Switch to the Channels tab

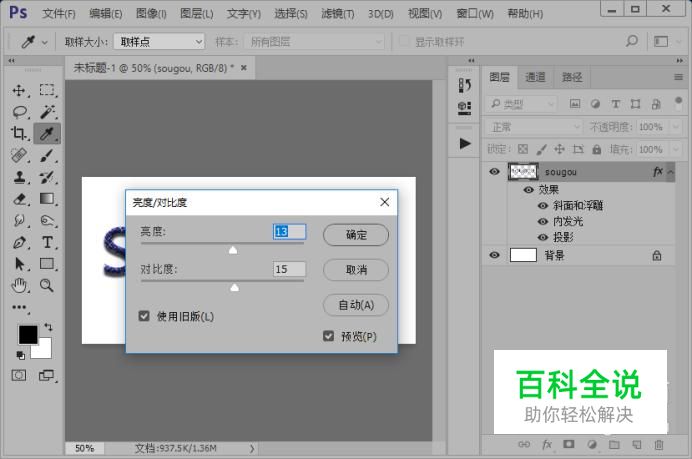(535, 77)
